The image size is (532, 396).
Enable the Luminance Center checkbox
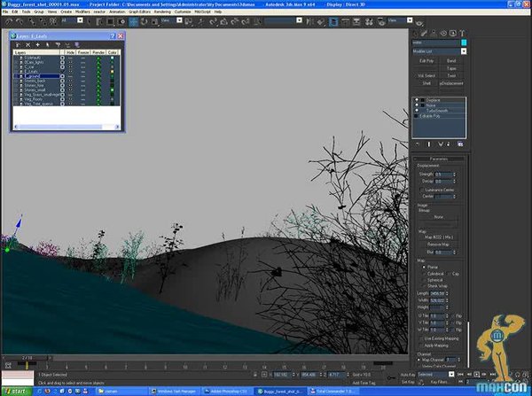coord(422,190)
